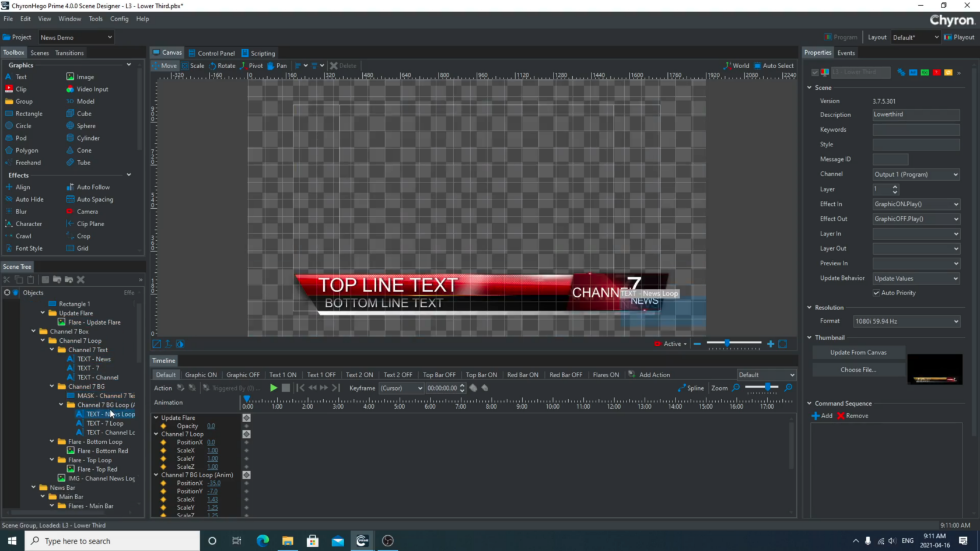Click the Update From Canvas button
Image resolution: width=980 pixels, height=551 pixels.
(858, 352)
